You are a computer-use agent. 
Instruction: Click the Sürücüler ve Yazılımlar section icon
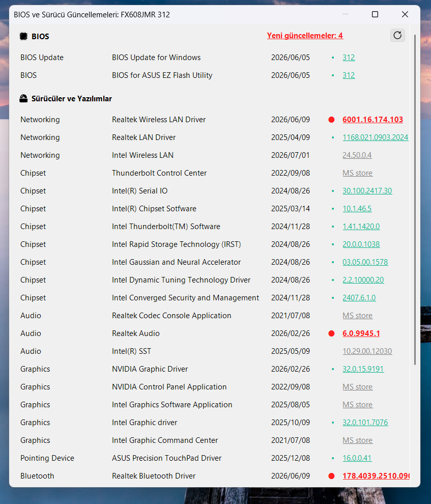coord(23,99)
